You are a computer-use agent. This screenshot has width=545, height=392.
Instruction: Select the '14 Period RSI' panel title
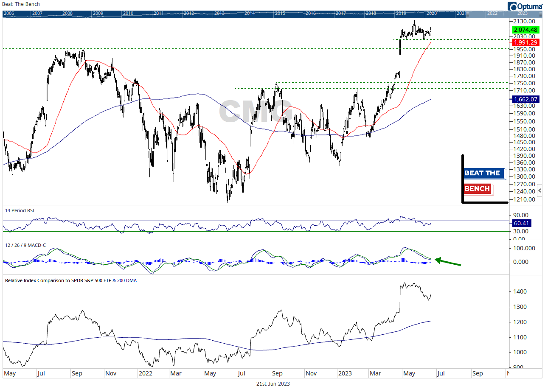(19, 210)
